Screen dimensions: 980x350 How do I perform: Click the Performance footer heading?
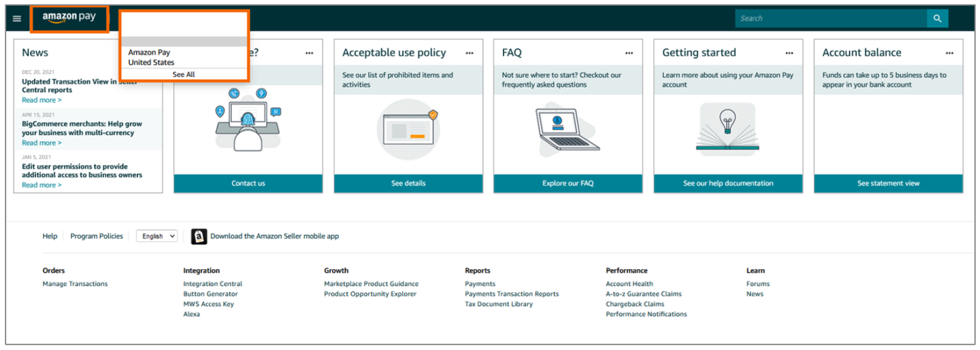pyautogui.click(x=627, y=270)
